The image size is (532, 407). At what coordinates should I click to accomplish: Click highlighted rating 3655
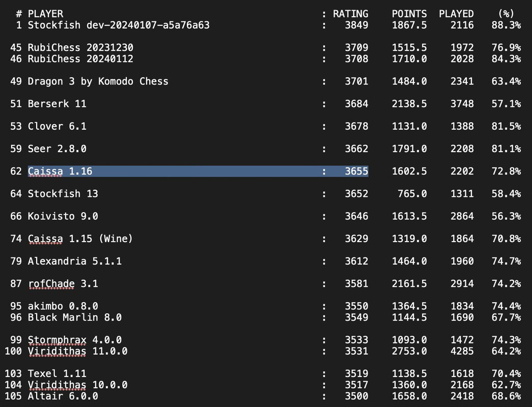[x=356, y=171]
